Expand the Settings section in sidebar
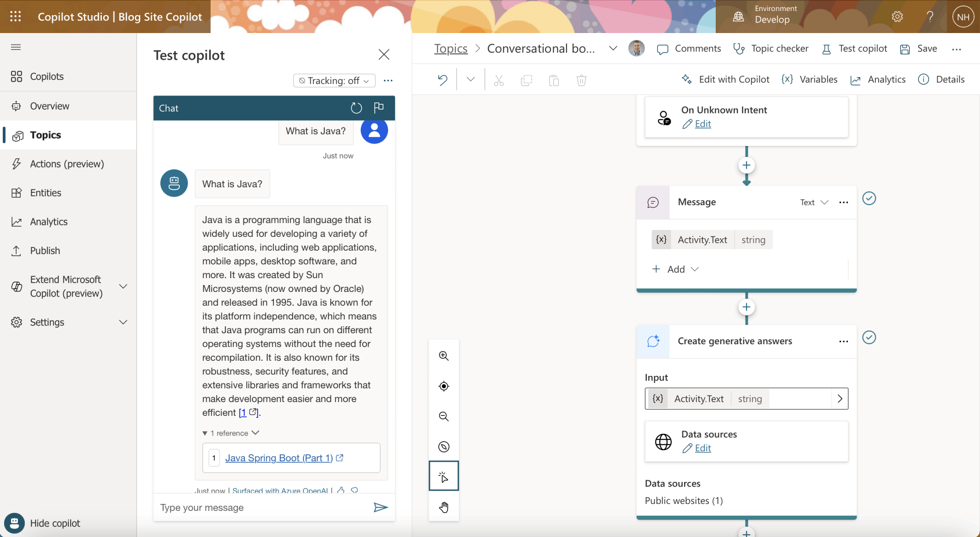980x537 pixels. click(123, 322)
